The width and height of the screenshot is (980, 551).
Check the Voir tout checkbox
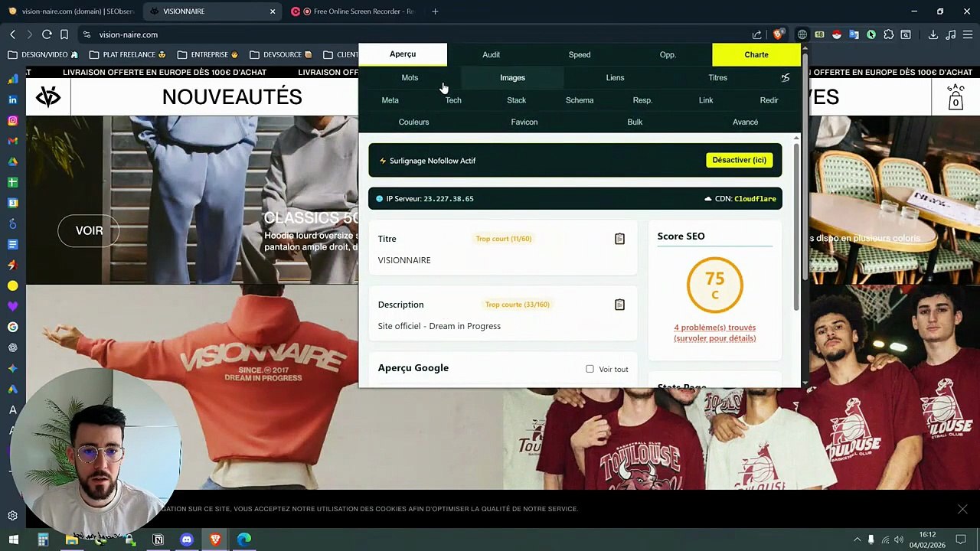[x=590, y=369]
